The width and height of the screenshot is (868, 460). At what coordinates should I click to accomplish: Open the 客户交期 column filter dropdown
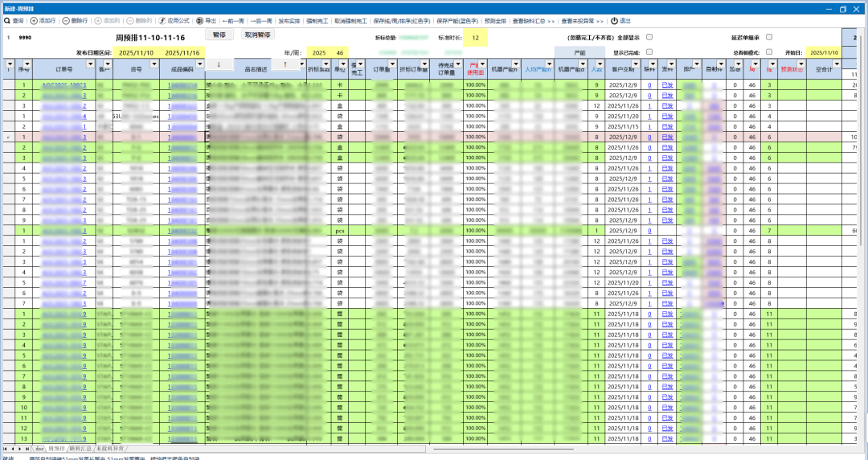(636, 64)
